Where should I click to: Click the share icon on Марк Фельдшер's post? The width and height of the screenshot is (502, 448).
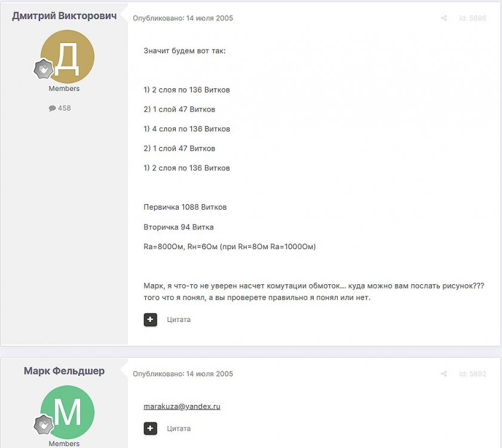pyautogui.click(x=444, y=374)
